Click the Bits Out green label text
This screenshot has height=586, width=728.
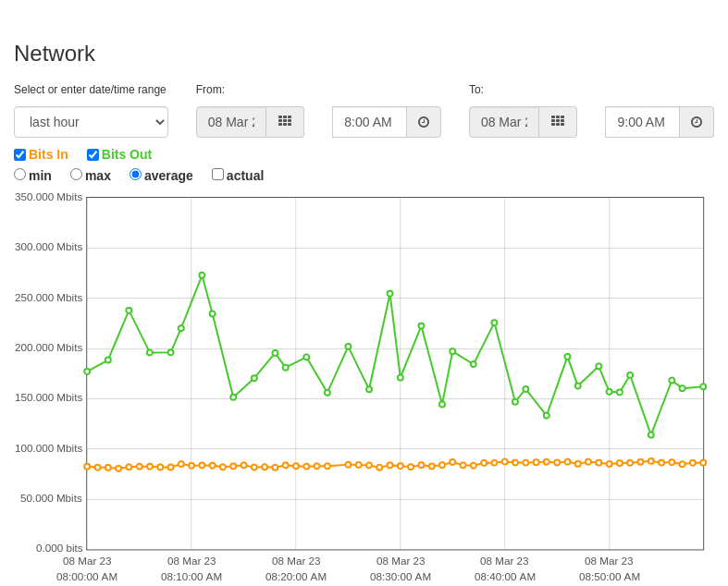point(127,154)
